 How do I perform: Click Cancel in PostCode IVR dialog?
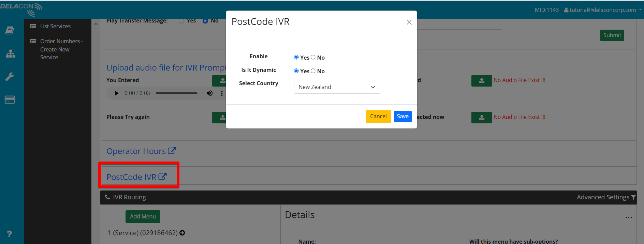378,117
